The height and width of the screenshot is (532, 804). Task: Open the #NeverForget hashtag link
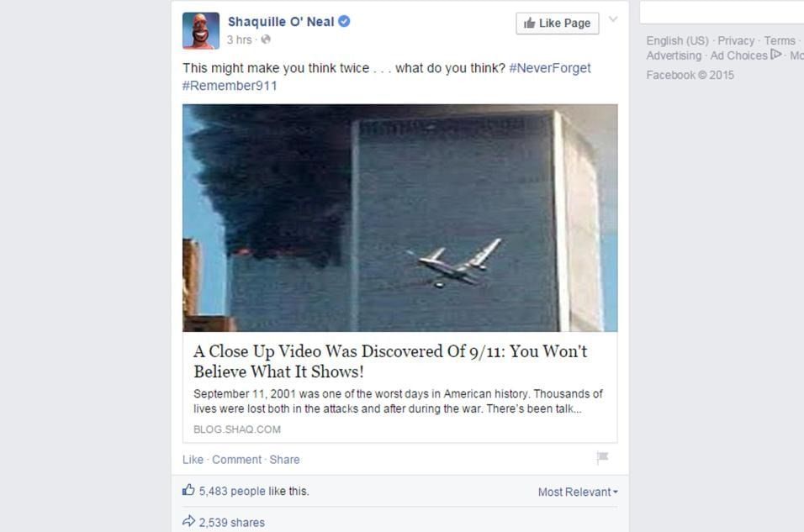(x=550, y=68)
